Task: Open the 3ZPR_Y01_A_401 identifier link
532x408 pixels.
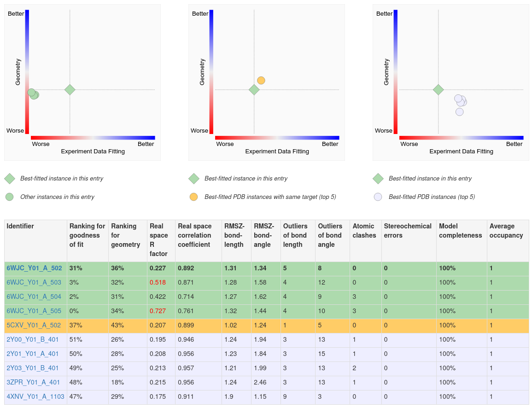Action: coord(33,382)
